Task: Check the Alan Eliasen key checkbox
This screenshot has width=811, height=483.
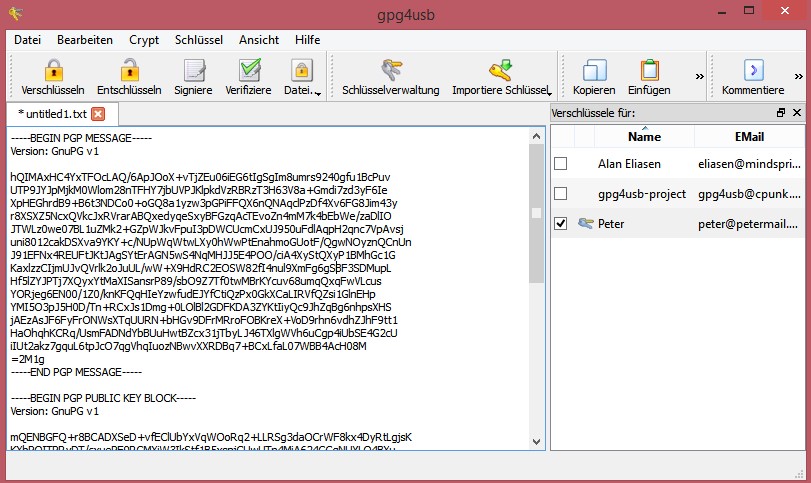Action: tap(561, 163)
